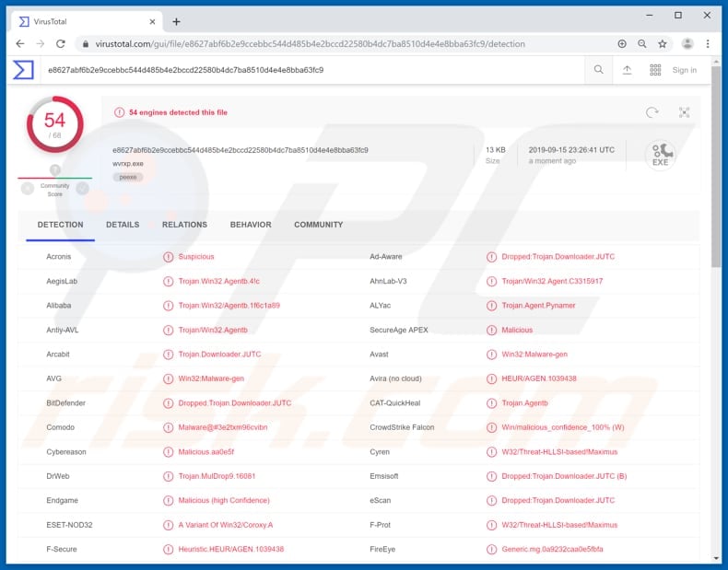728x570 pixels.
Task: Click 'HEUR/AGEN.1039438' Avira result
Action: 538,378
